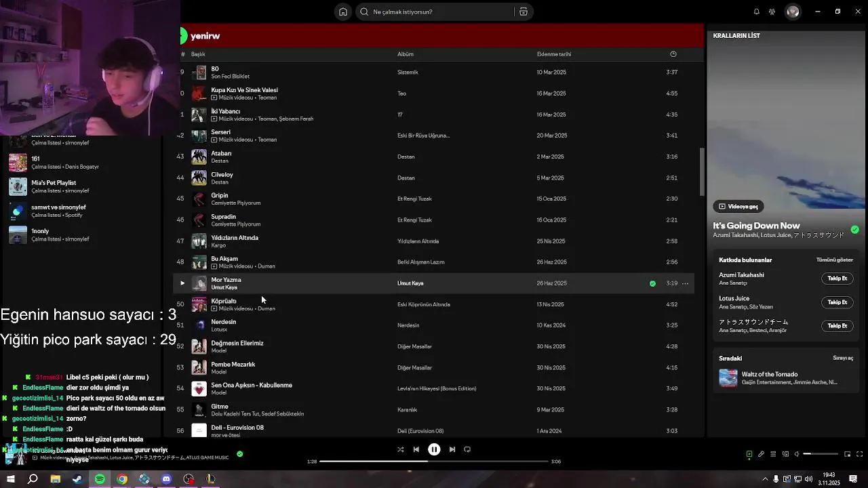Open the Friend Activity icon

[x=772, y=12]
